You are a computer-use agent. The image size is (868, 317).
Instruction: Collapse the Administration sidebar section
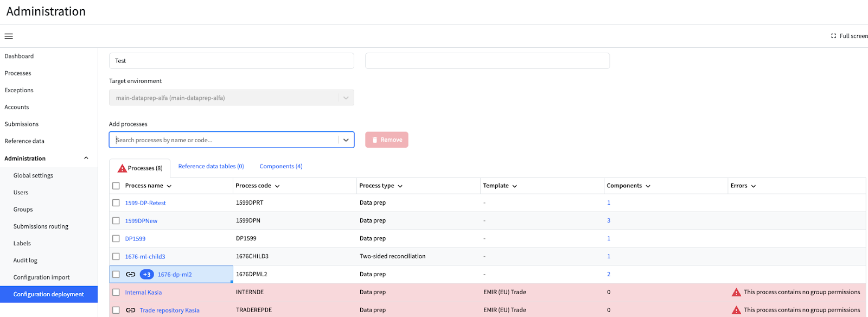point(86,158)
